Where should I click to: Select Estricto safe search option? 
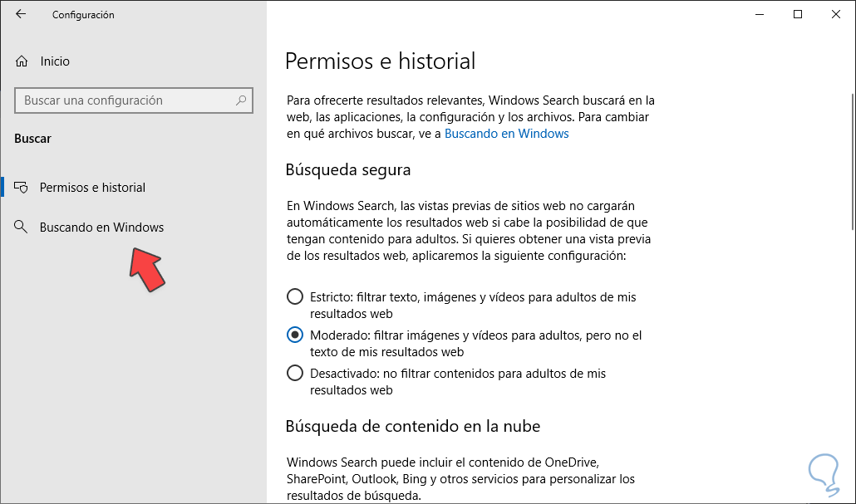click(294, 296)
